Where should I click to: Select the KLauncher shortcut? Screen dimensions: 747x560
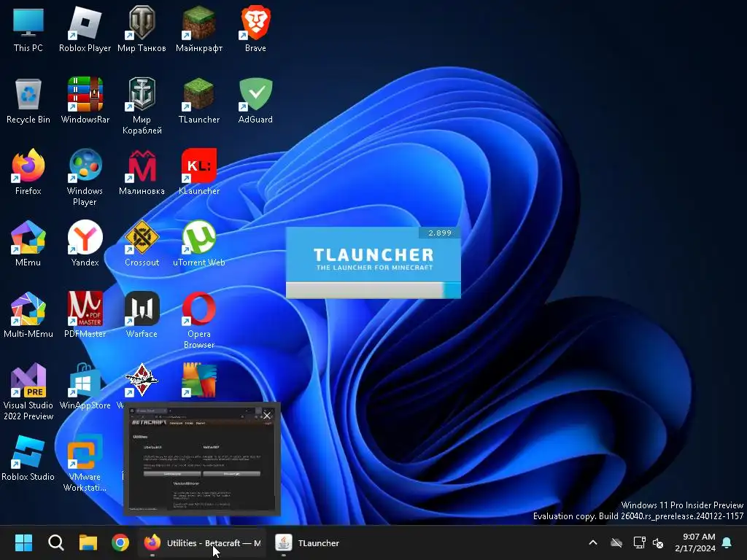click(198, 172)
